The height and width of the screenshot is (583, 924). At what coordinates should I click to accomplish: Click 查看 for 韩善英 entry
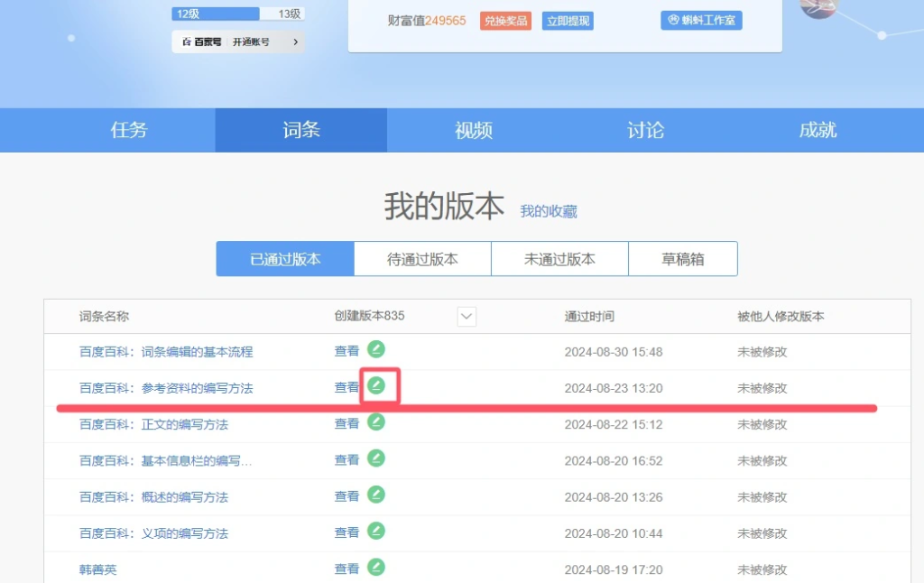346,569
